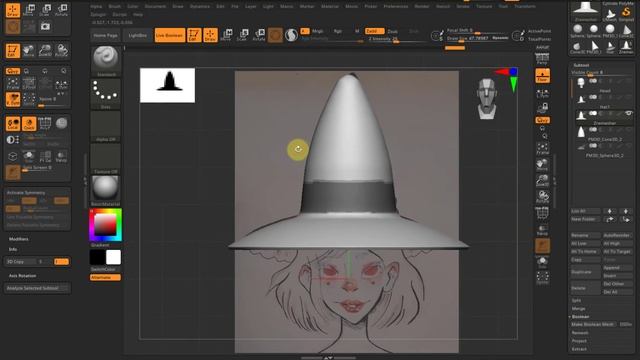Screen dimensions: 640x360
Task: Click the Move view icon in right shelf
Action: pos(542,165)
